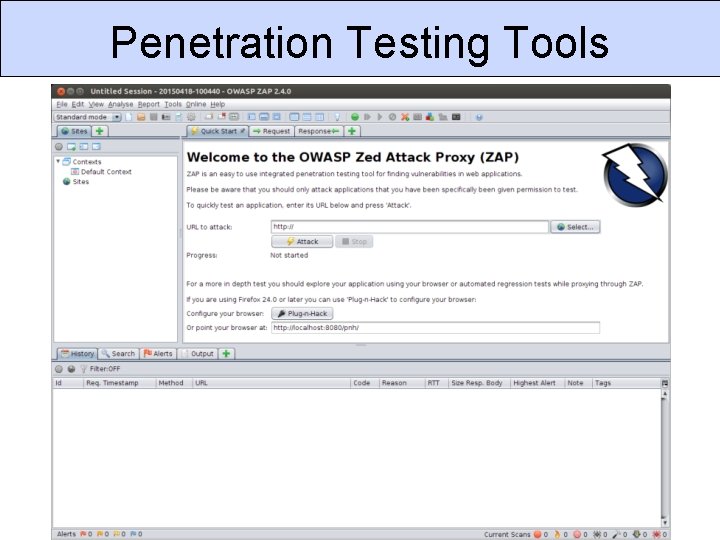The width and height of the screenshot is (720, 540).
Task: Open the Standard mode dropdown
Action: [88, 117]
